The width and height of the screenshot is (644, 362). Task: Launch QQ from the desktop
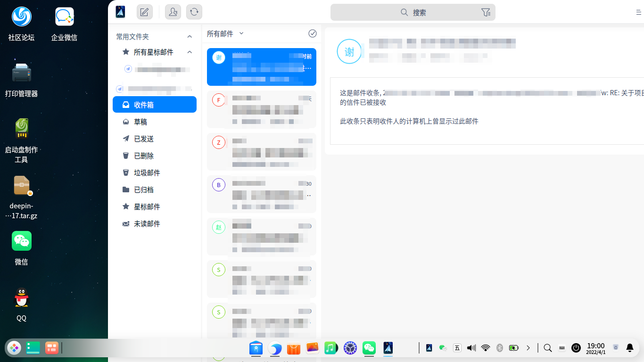pos(21,297)
